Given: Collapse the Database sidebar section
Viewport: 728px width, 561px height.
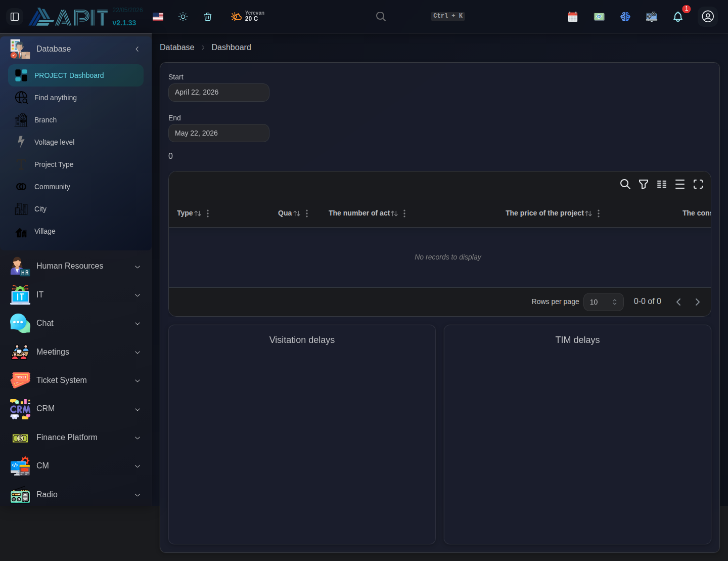Looking at the screenshot, I should pos(137,49).
